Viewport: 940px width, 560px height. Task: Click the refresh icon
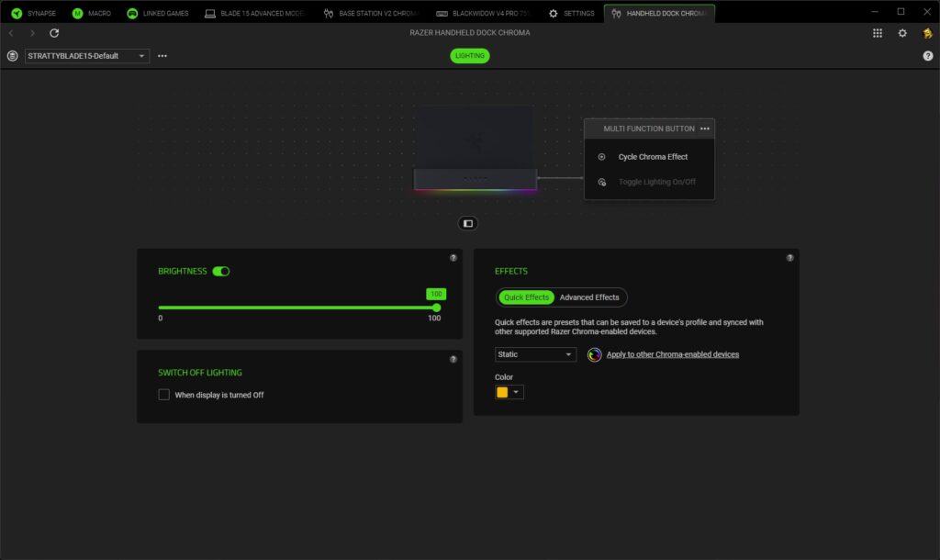54,33
